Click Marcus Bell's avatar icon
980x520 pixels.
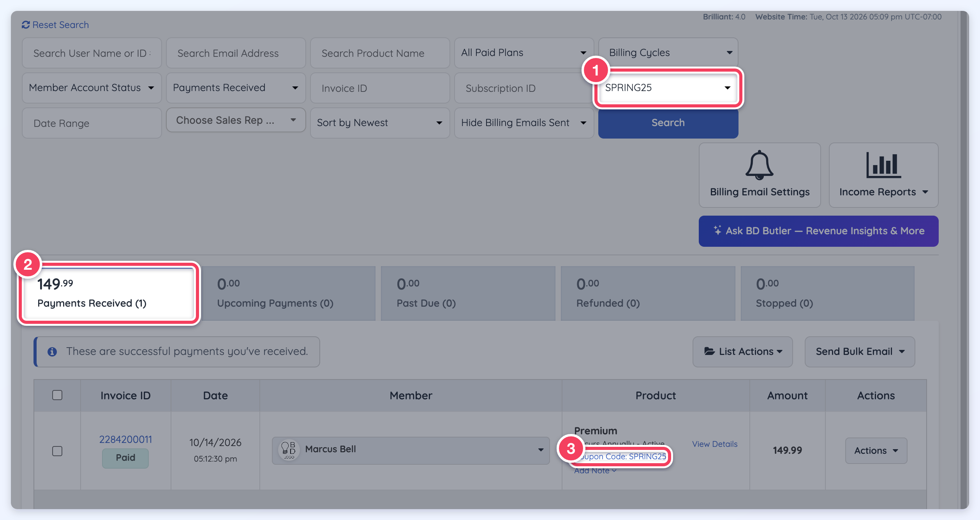coord(289,450)
